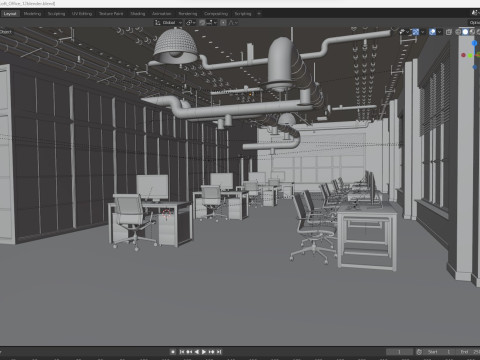
Task: Switch to the Scripting workspace
Action: click(x=243, y=14)
